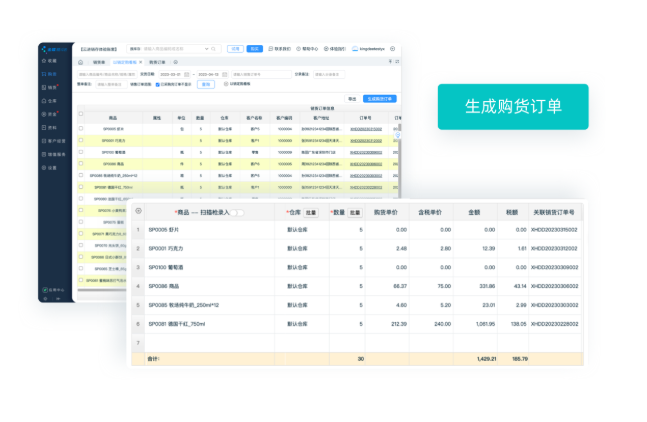Click the large 生成购货订单 button
647x422 pixels.
[x=513, y=106]
